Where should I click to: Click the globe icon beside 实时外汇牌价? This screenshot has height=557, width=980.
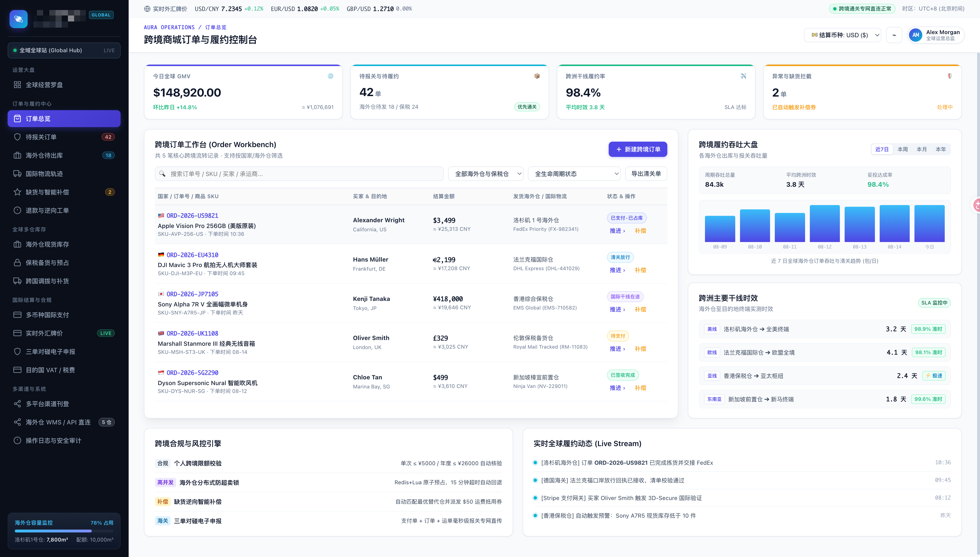click(147, 9)
